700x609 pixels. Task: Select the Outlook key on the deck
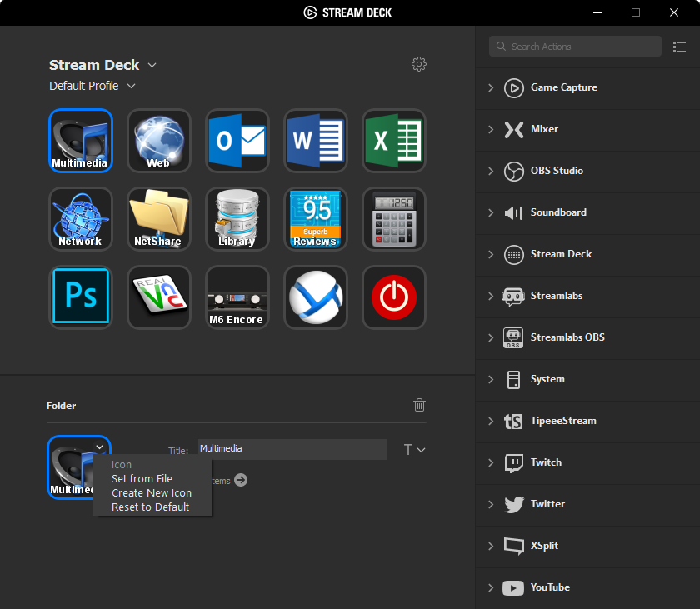[x=237, y=141]
